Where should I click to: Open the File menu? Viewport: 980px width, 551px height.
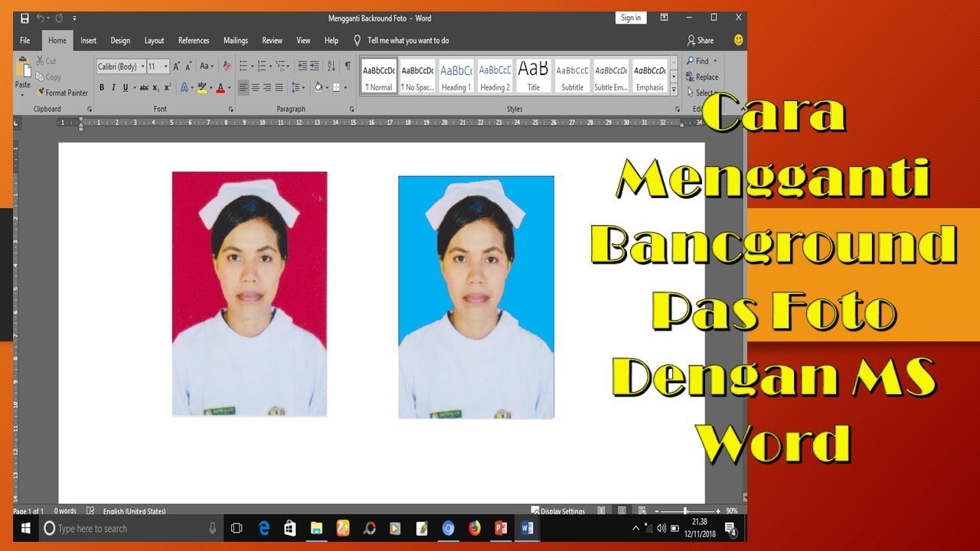25,41
